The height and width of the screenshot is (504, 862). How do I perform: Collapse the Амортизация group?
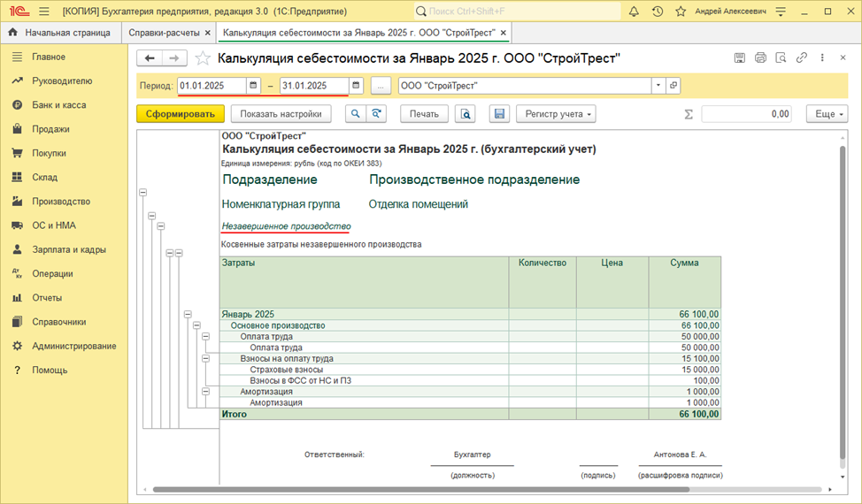tap(205, 392)
